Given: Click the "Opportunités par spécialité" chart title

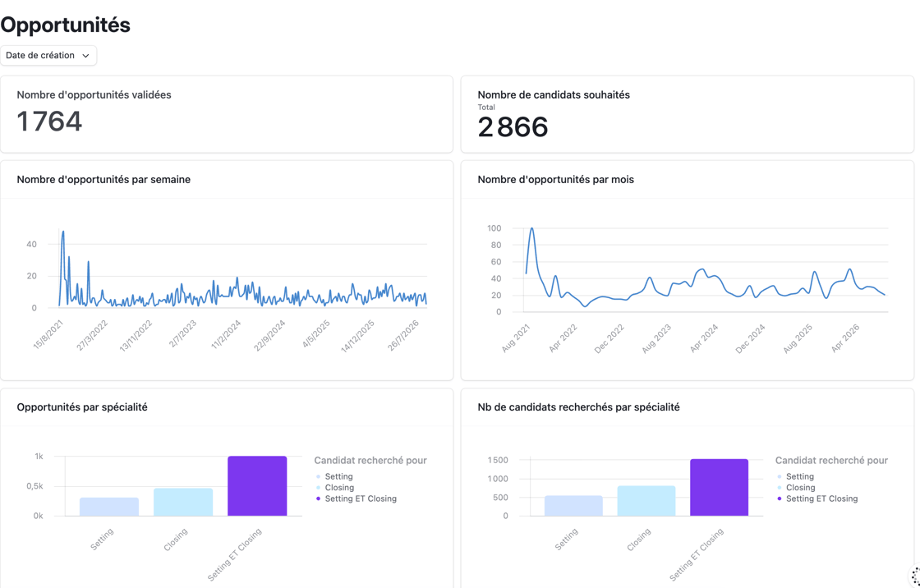Looking at the screenshot, I should 82,407.
